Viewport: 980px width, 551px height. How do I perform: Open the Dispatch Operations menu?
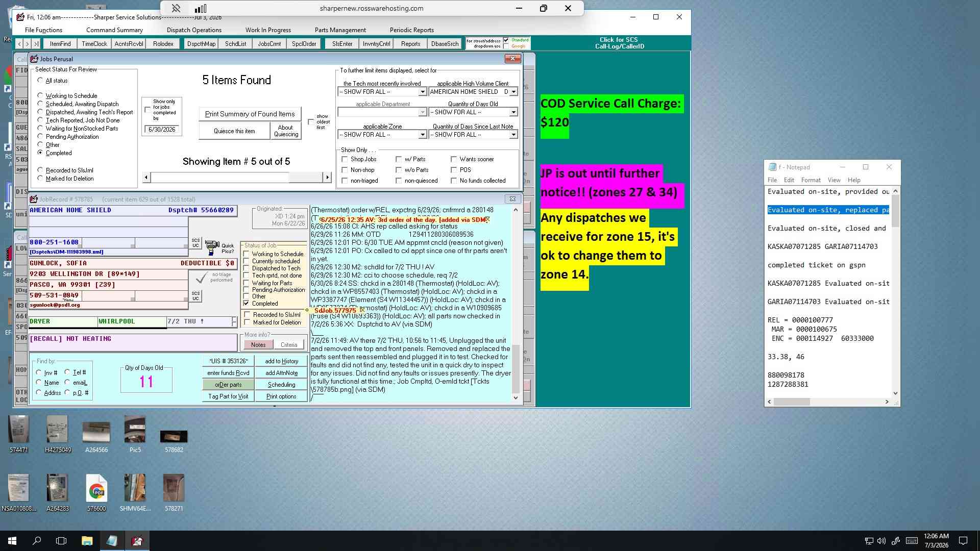pyautogui.click(x=194, y=30)
